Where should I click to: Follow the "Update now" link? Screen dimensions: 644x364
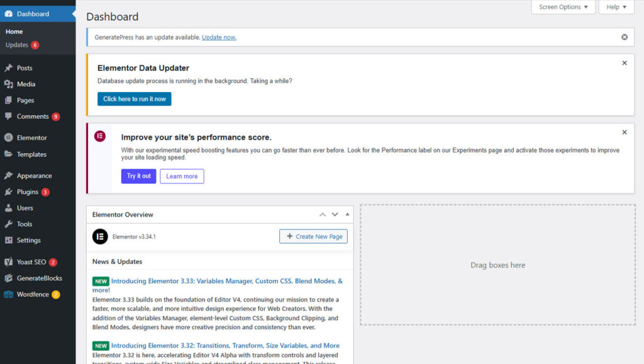[x=219, y=37]
